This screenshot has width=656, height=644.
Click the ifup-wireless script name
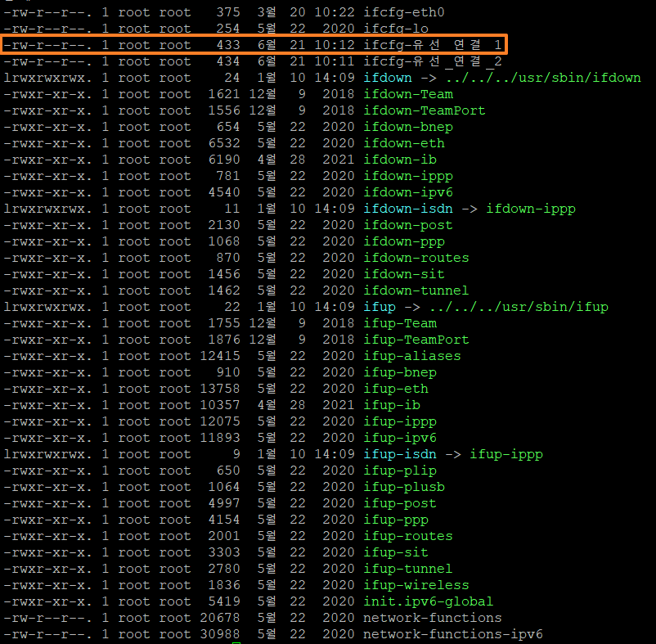(x=416, y=585)
